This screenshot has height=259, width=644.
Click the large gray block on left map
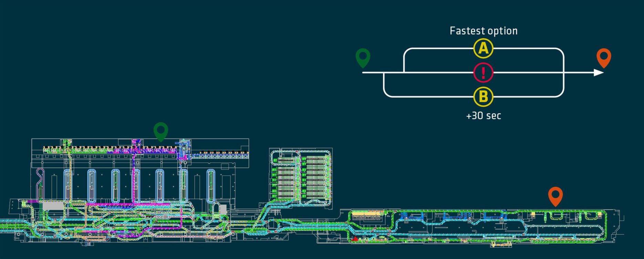pos(53,206)
